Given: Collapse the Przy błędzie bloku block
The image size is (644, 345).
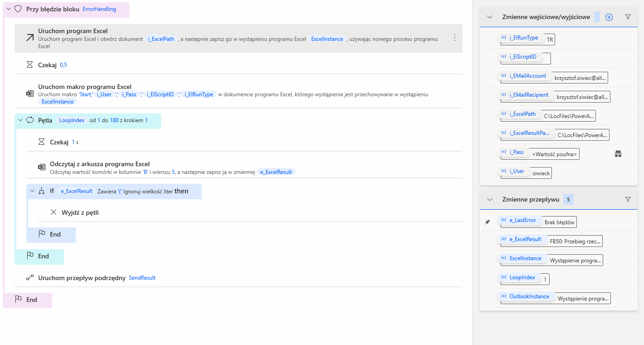Looking at the screenshot, I should coord(8,9).
